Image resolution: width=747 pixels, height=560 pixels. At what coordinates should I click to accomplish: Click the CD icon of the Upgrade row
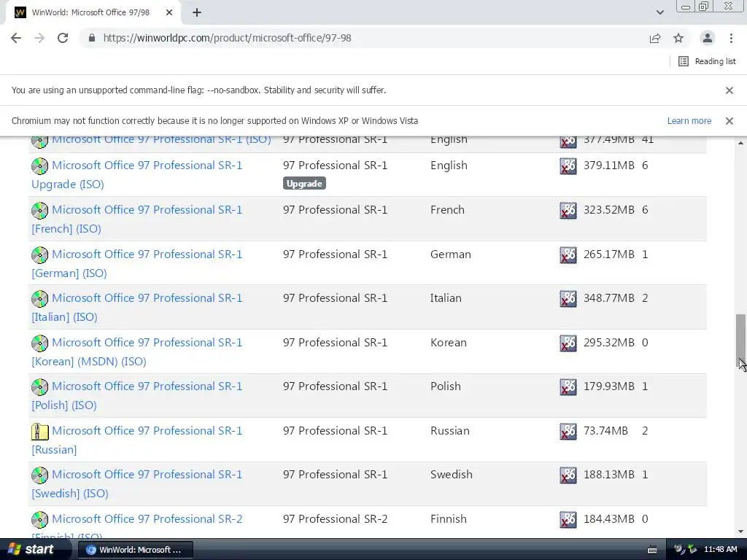click(40, 166)
